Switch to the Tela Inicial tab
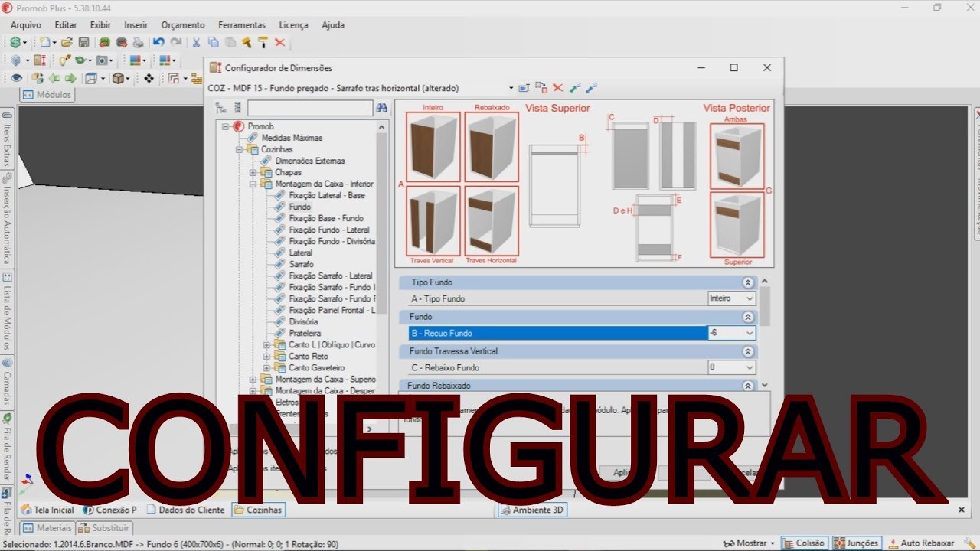This screenshot has width=980, height=551. [x=47, y=510]
